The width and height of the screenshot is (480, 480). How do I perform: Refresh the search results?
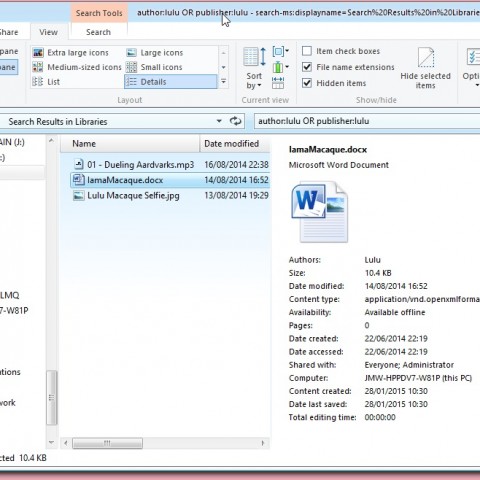(x=236, y=121)
